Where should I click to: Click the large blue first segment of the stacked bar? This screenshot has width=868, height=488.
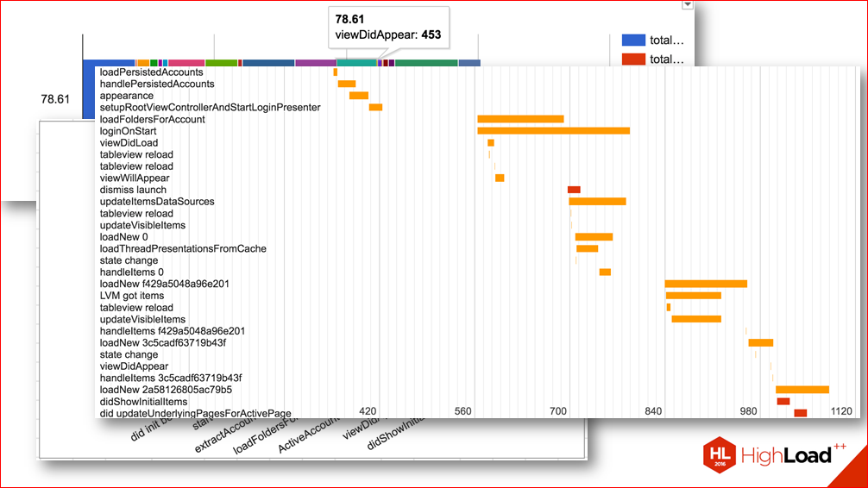[x=109, y=63]
